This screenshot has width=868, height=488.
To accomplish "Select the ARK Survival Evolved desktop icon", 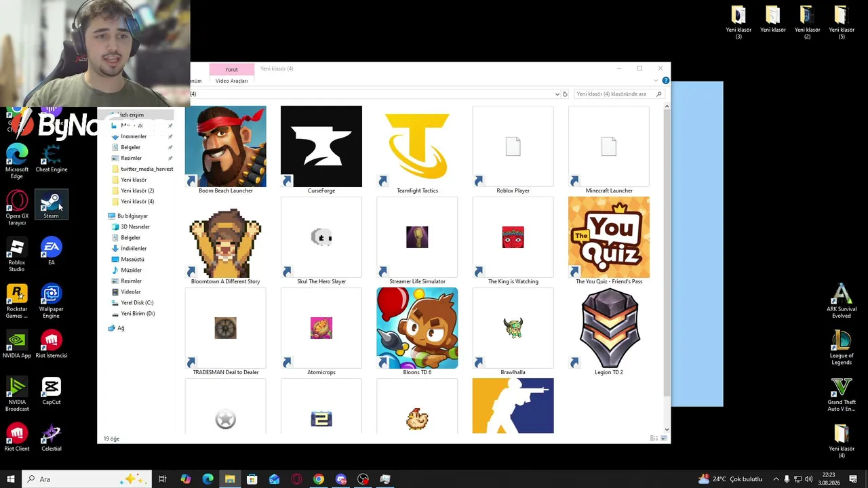I will tap(842, 302).
